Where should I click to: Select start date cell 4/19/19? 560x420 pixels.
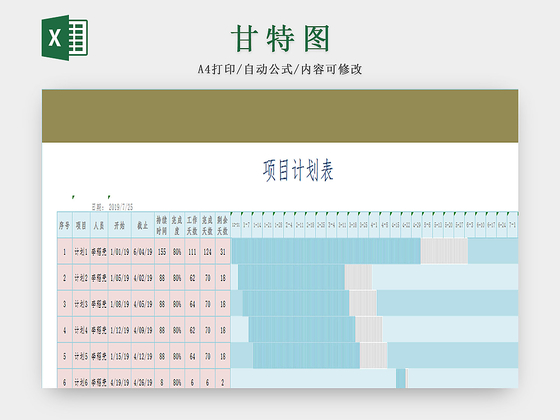click(x=120, y=379)
